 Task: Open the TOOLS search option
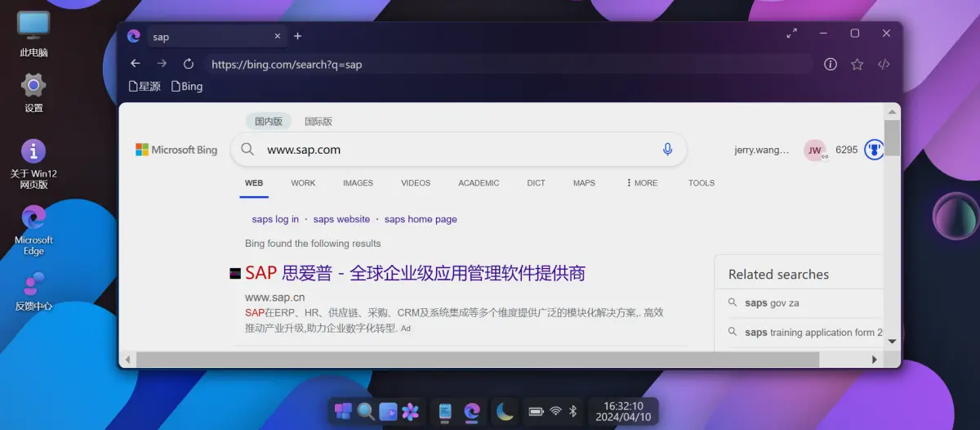pos(702,183)
